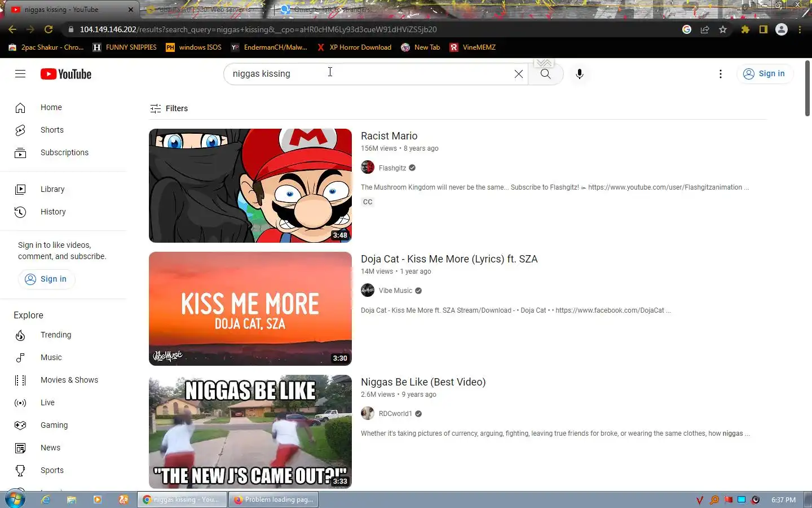Click the Gaming controller icon
This screenshot has height=508, width=812.
point(20,425)
